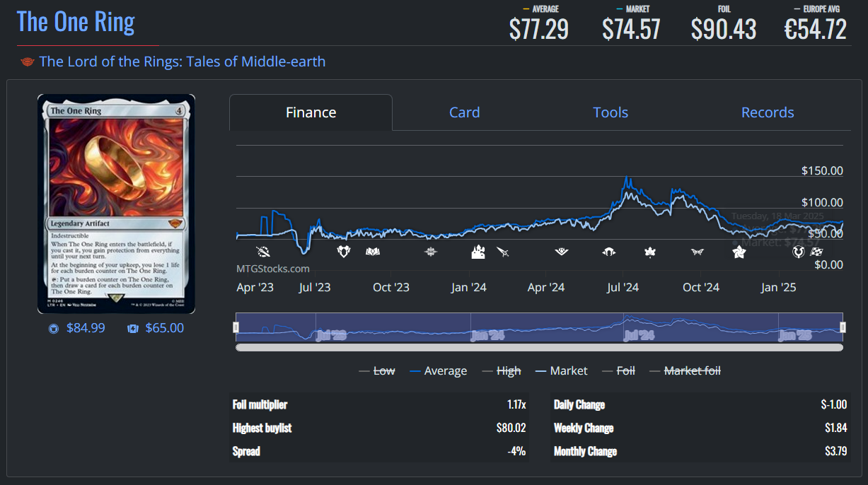Click the maple leaf set icon on timeline

click(x=649, y=251)
